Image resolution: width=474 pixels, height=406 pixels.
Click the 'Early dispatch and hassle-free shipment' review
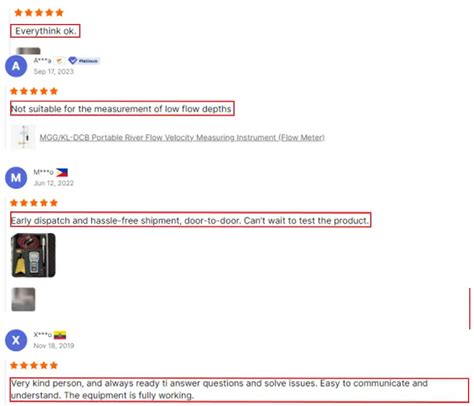coord(190,220)
